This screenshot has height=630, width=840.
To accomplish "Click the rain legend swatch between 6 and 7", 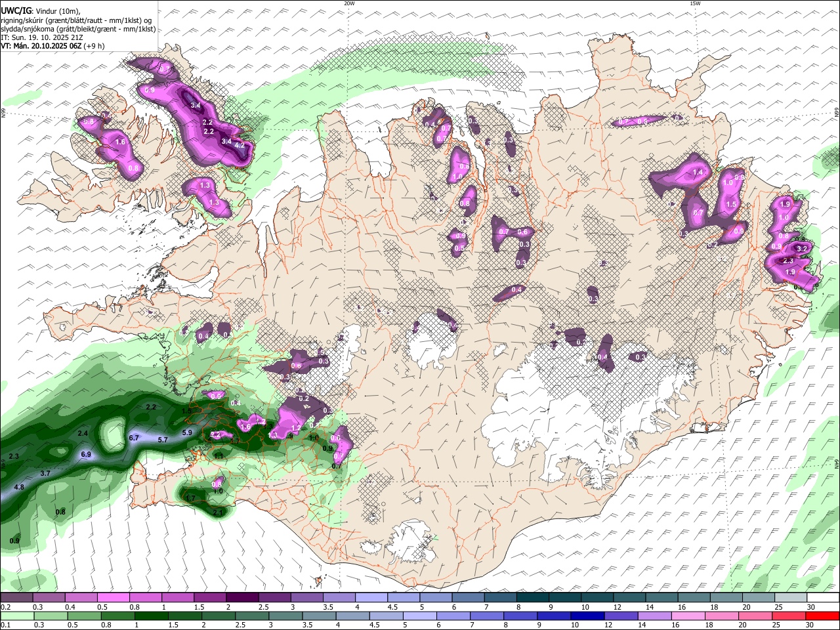I will (x=455, y=616).
